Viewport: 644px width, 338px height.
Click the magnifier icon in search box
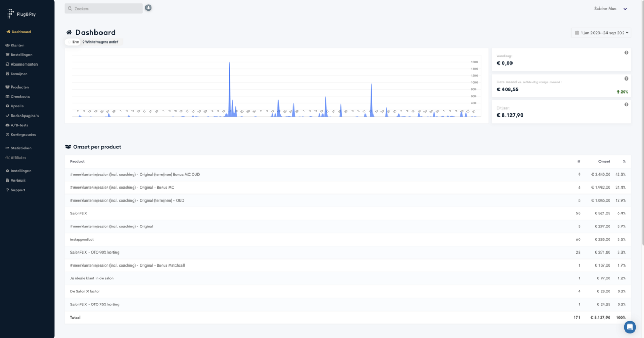70,9
